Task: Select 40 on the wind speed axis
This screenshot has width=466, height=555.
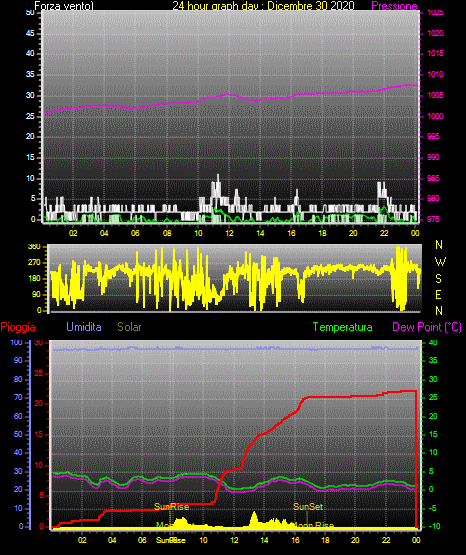Action: pyautogui.click(x=30, y=53)
